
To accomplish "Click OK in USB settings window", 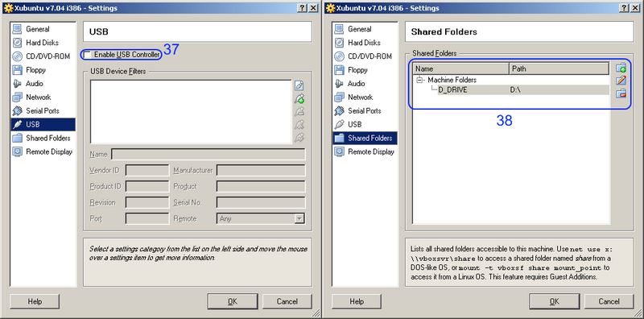I will [233, 301].
